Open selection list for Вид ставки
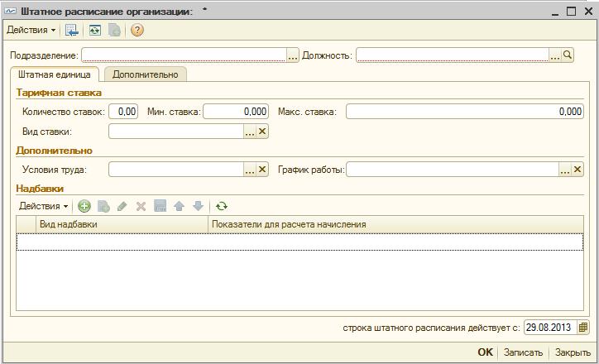 [250, 132]
